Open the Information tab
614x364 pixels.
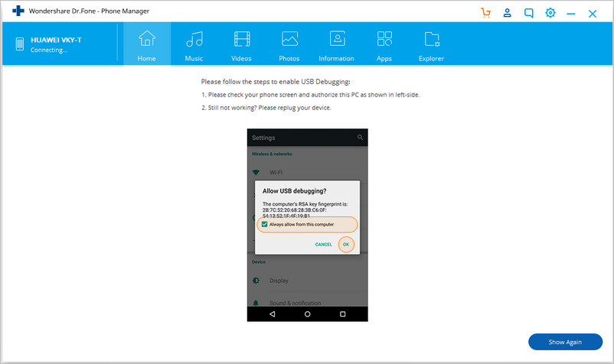coord(336,44)
